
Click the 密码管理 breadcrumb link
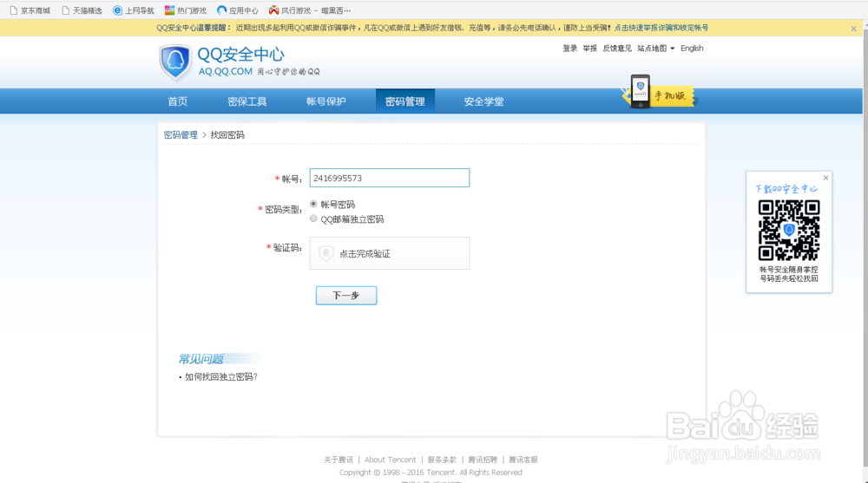point(181,135)
